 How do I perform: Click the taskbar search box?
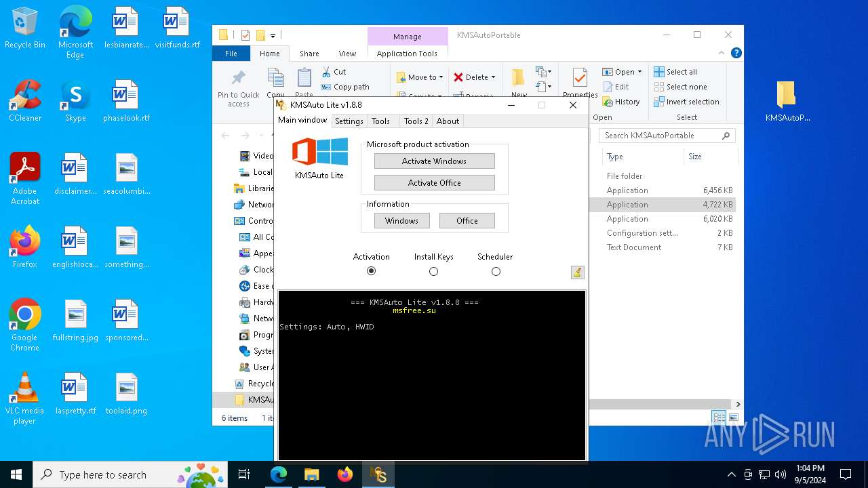pyautogui.click(x=130, y=474)
